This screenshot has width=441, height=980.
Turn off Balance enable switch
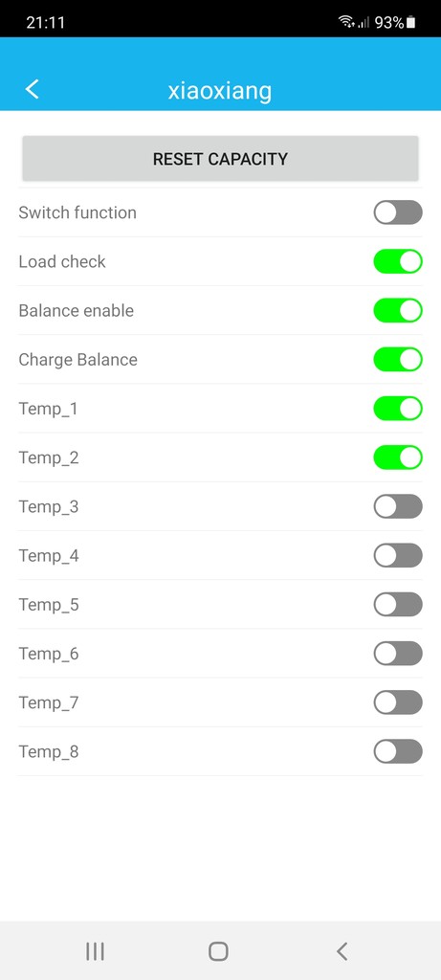pos(398,311)
